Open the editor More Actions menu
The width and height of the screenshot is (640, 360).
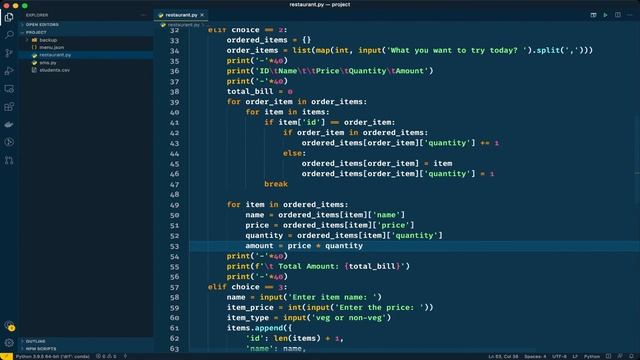(630, 15)
